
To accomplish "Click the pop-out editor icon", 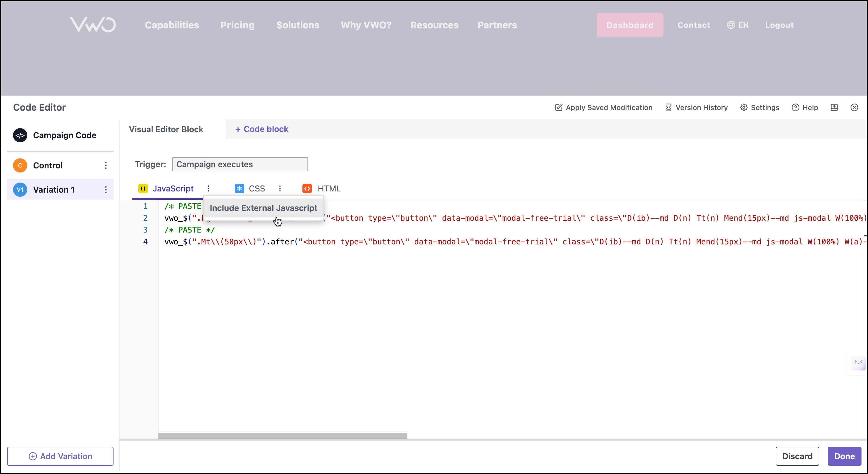I will [834, 107].
